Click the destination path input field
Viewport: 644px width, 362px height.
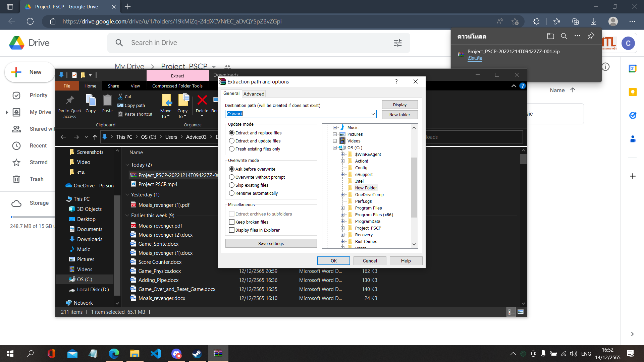(298, 114)
